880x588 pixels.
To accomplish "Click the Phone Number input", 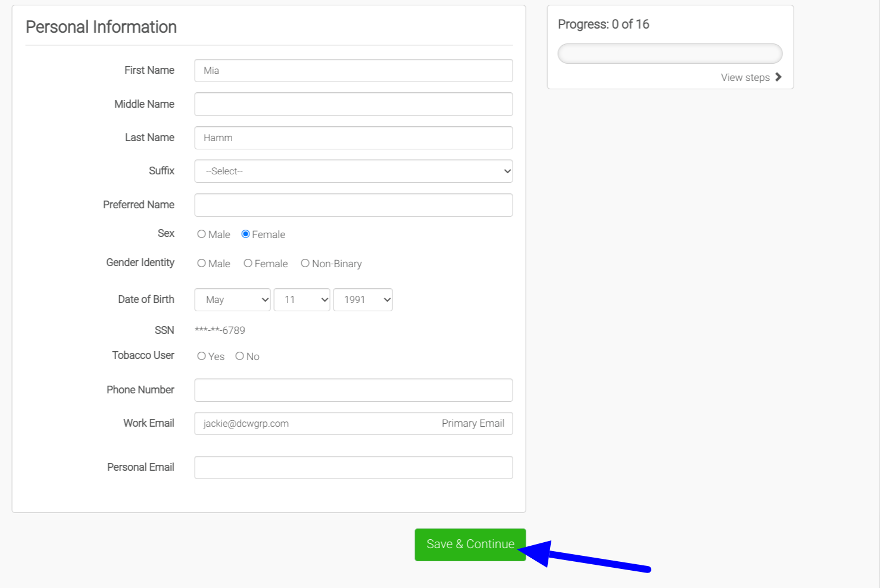I will pos(353,390).
